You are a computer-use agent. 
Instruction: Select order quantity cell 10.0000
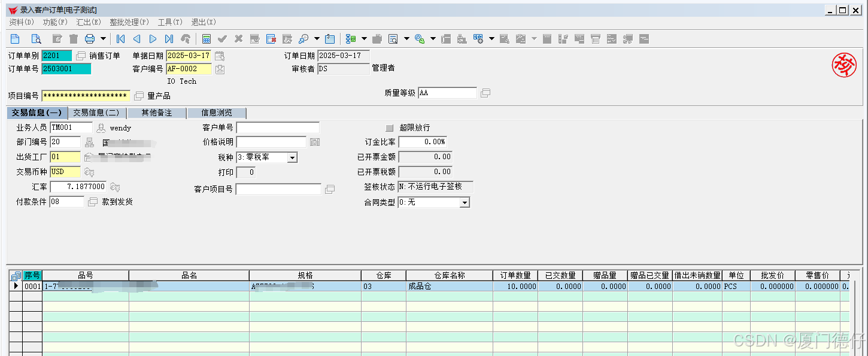tap(515, 286)
